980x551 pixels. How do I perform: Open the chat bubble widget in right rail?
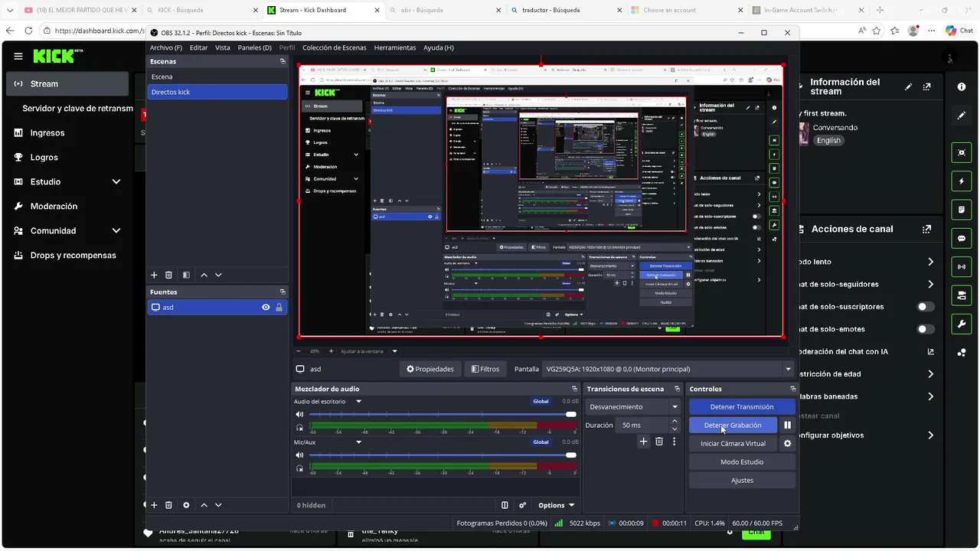click(x=962, y=238)
